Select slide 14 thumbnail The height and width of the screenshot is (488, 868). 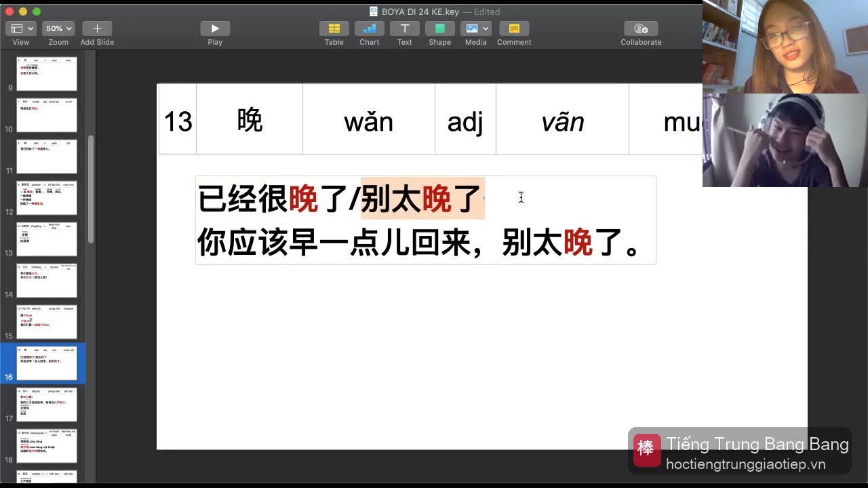pyautogui.click(x=47, y=281)
